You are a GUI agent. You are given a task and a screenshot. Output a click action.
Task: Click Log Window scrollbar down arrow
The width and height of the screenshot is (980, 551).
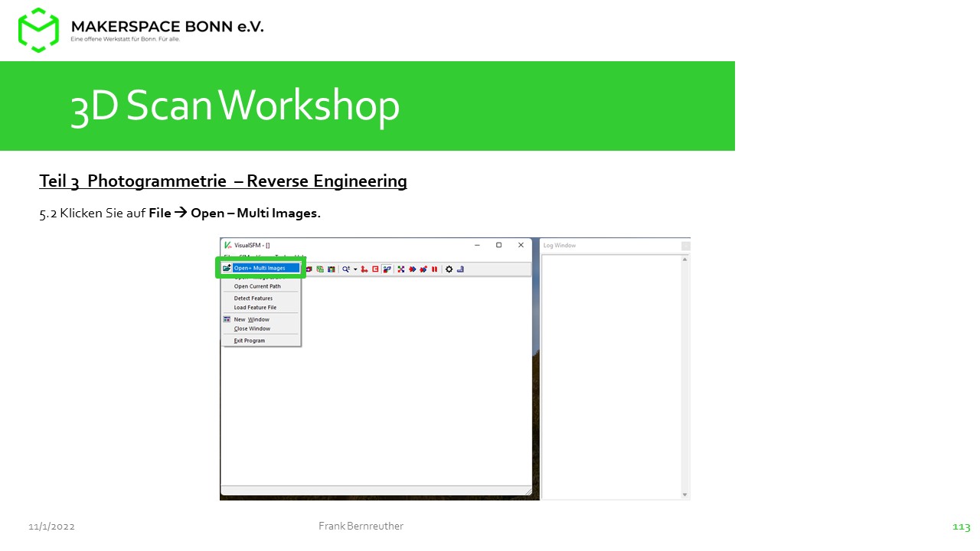pyautogui.click(x=684, y=494)
